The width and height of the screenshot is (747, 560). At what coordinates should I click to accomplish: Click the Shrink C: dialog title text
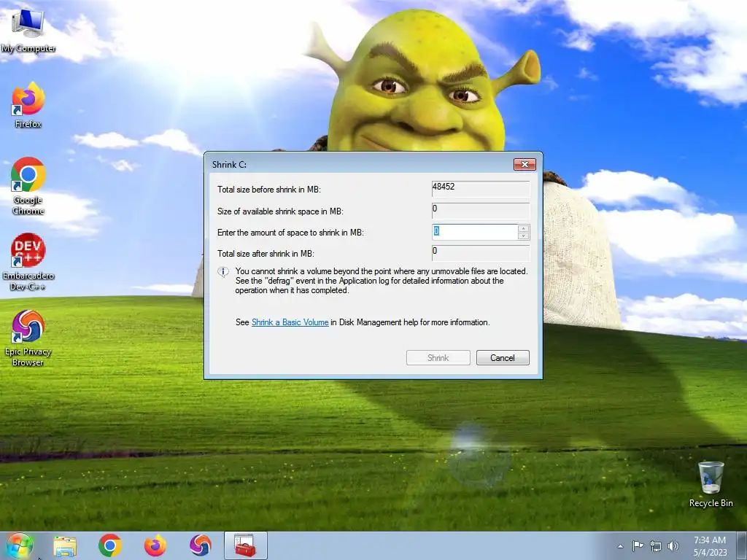229,164
